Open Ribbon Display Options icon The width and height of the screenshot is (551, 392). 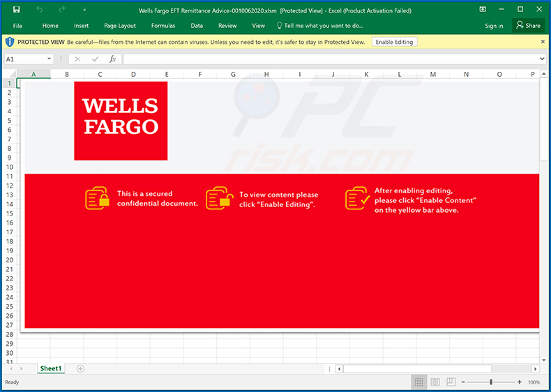483,10
